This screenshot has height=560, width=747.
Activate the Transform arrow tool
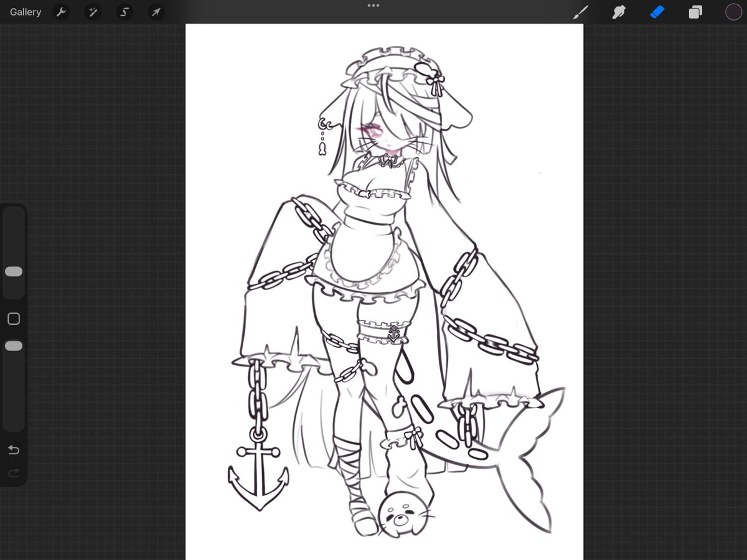156,12
